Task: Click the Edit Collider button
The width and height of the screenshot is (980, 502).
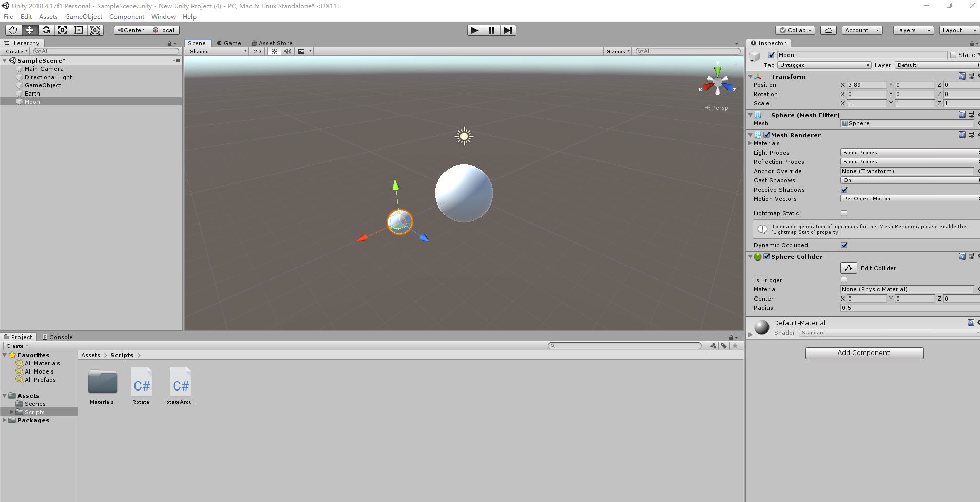Action: [x=848, y=268]
